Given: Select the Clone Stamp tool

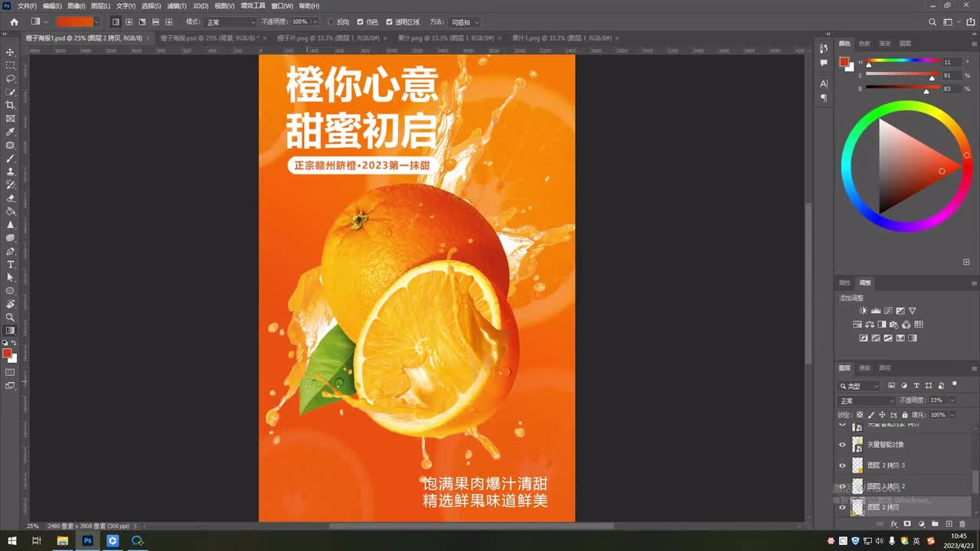Looking at the screenshot, I should (x=11, y=171).
